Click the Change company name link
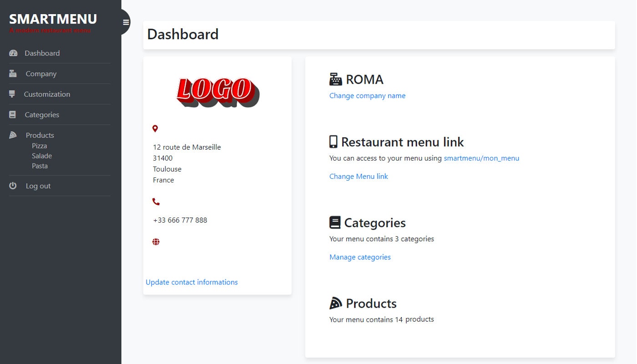Screen dimensions: 637x364 point(367,96)
